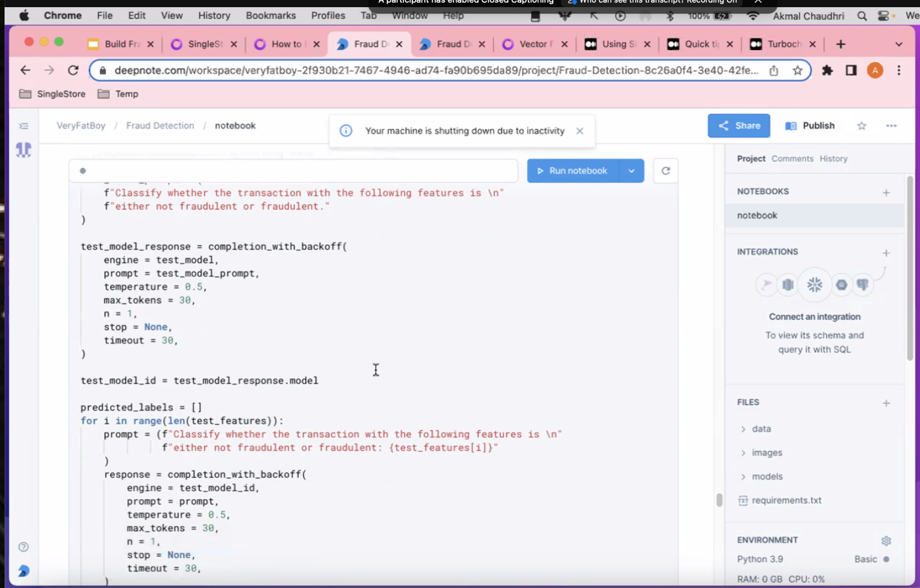The height and width of the screenshot is (588, 920).
Task: Collapse the left sidebar toggle icon
Action: pos(24,126)
